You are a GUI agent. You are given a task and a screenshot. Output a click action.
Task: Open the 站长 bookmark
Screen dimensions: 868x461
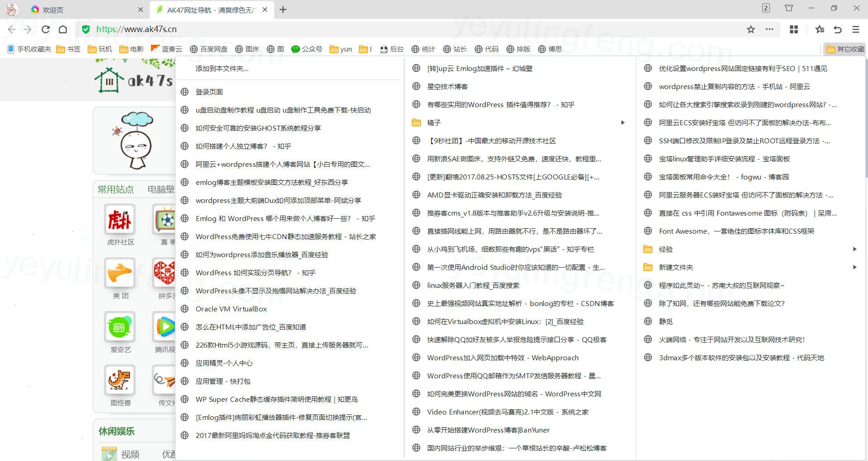click(x=455, y=49)
